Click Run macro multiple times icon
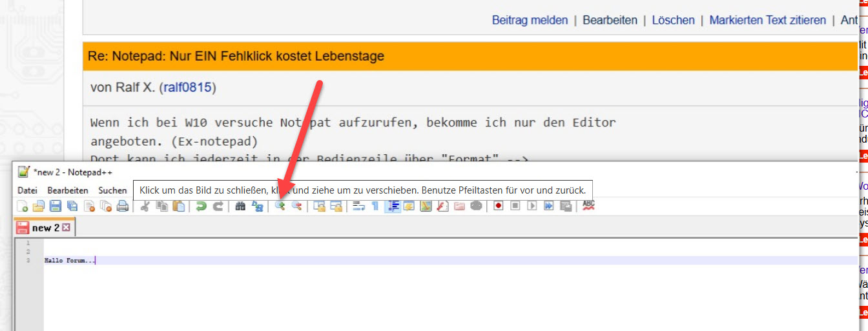The width and height of the screenshot is (868, 331). [548, 206]
